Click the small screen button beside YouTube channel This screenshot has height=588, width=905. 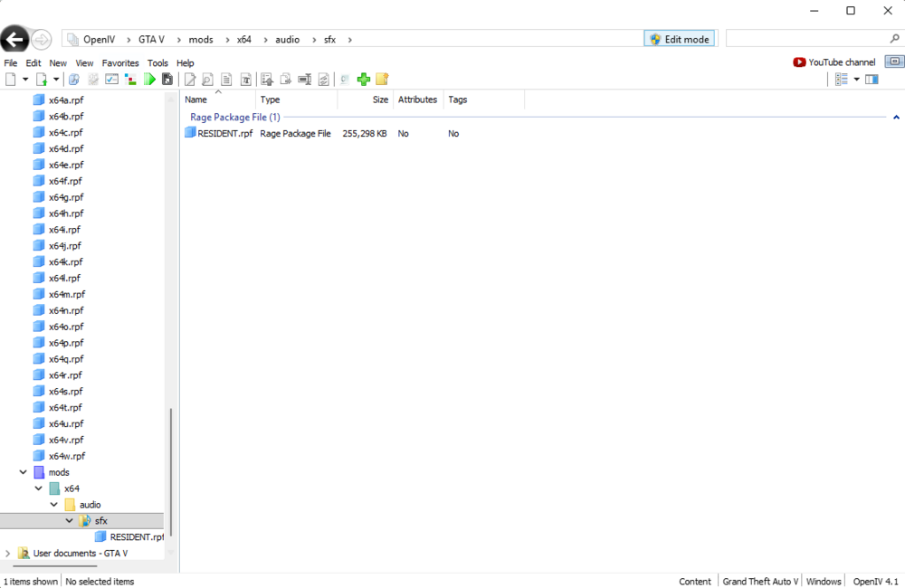[x=894, y=62]
